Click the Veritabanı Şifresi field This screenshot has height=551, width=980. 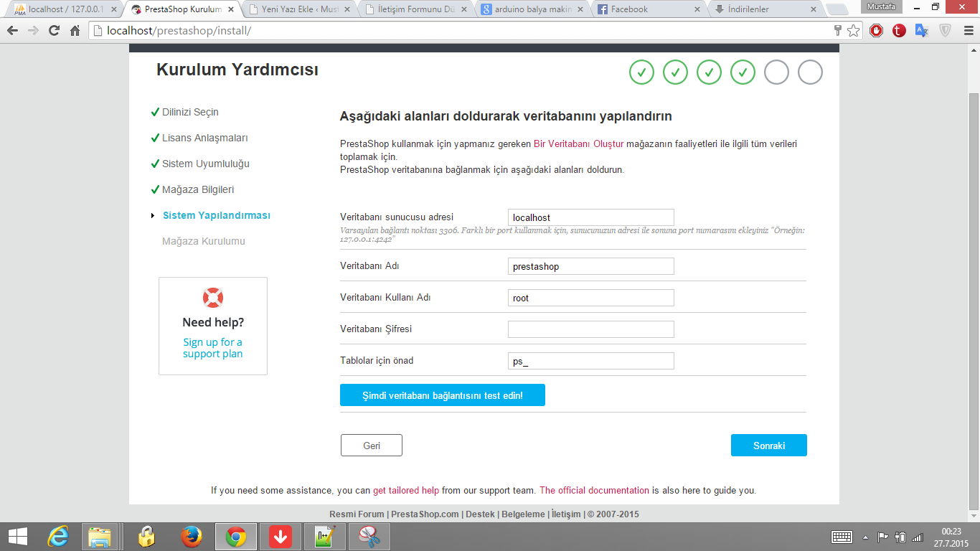coord(591,329)
